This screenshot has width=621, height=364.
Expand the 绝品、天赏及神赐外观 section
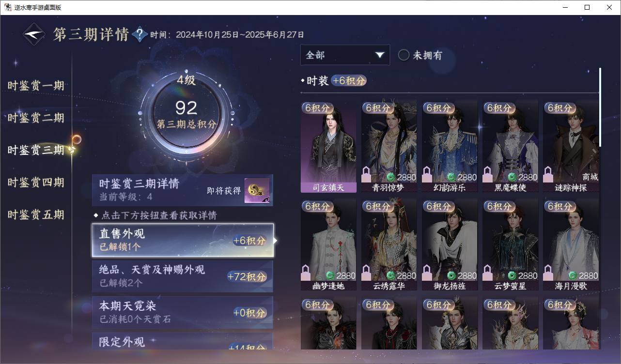(x=183, y=276)
